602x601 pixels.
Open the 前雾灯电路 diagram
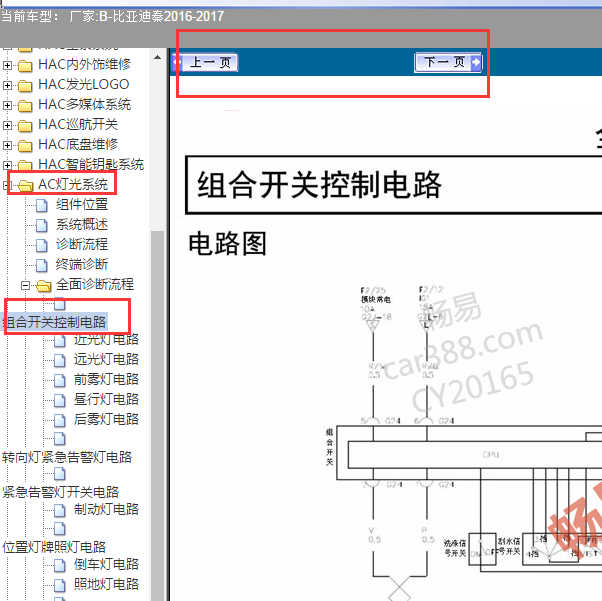(106, 380)
